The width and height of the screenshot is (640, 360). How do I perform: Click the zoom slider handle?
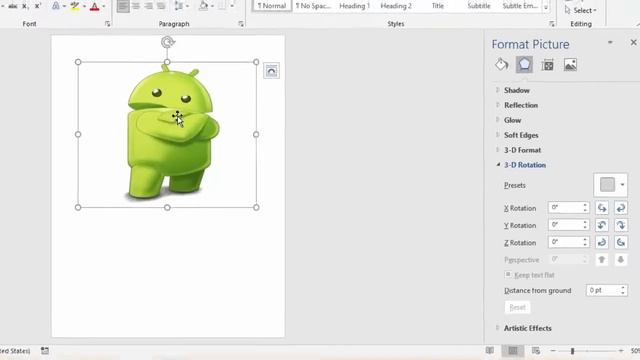pos(572,351)
